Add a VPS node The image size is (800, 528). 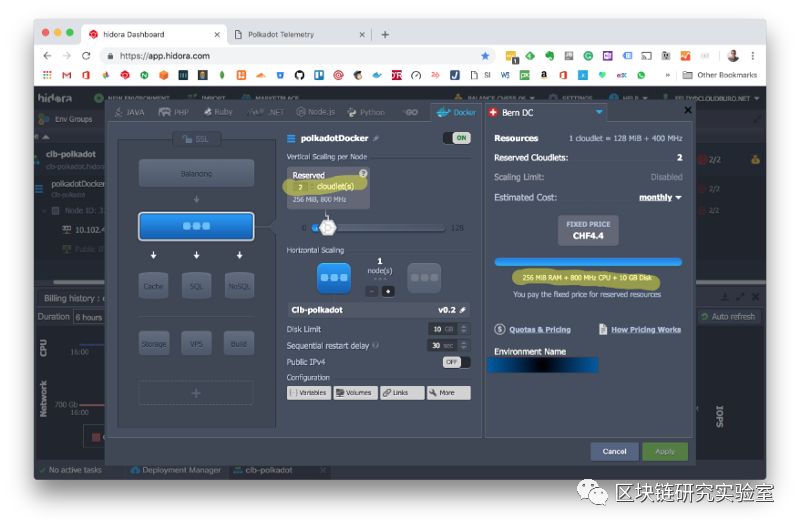point(196,343)
